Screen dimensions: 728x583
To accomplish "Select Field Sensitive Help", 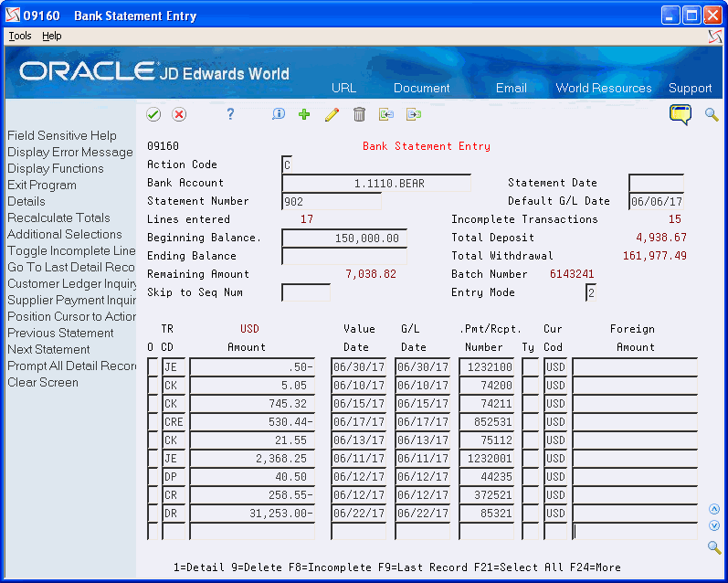I will (62, 135).
